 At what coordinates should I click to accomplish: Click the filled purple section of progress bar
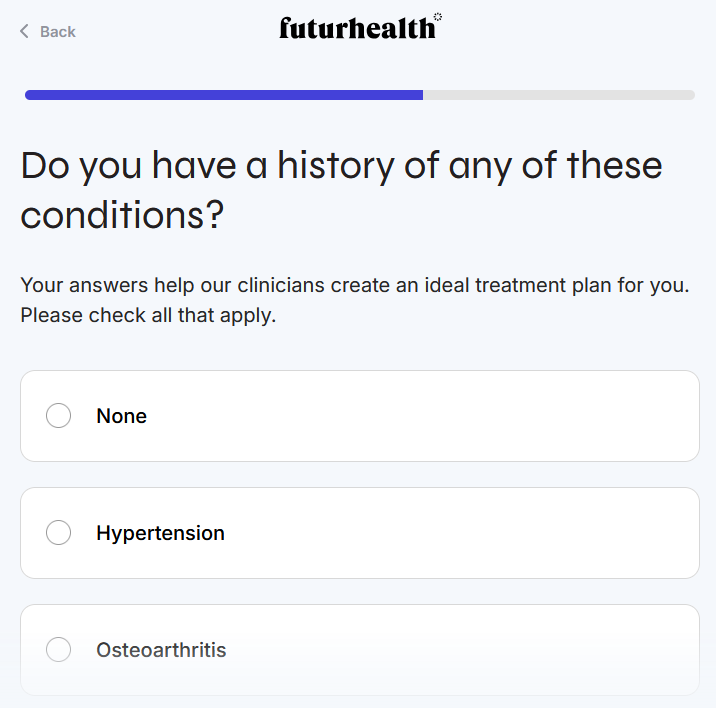(224, 95)
